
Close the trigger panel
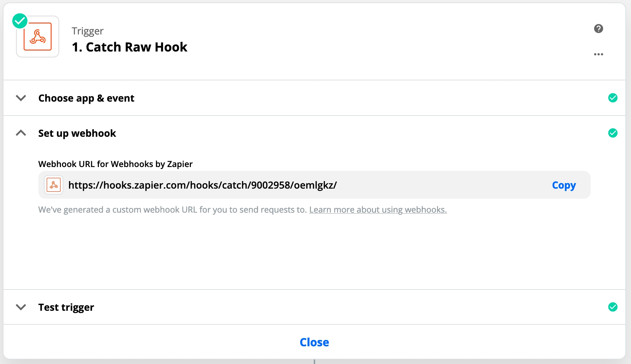(314, 342)
